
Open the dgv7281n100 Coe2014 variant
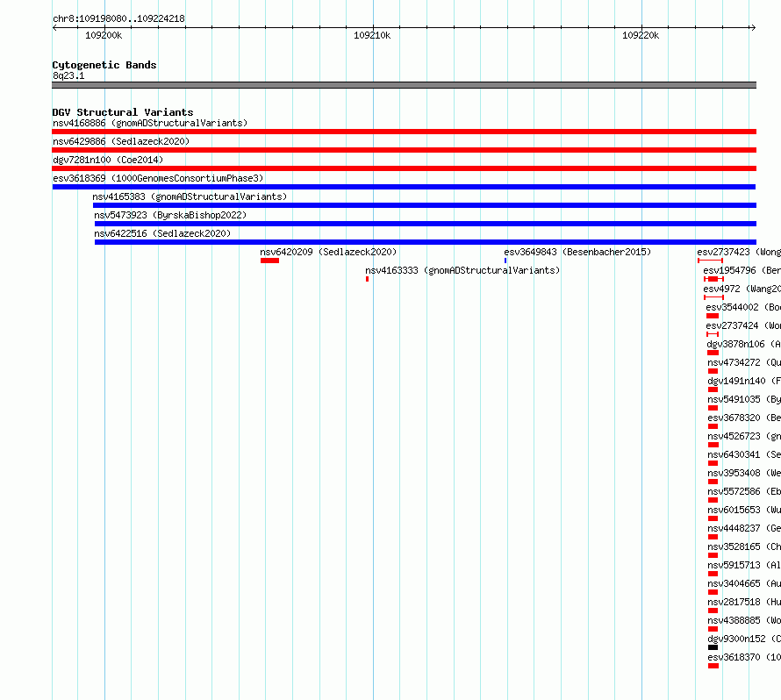coord(108,160)
